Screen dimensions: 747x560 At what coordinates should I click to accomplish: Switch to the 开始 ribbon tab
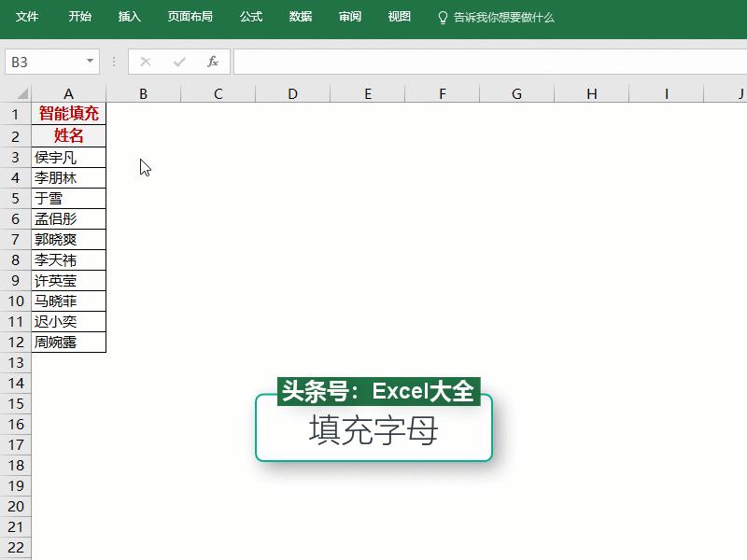[x=78, y=16]
